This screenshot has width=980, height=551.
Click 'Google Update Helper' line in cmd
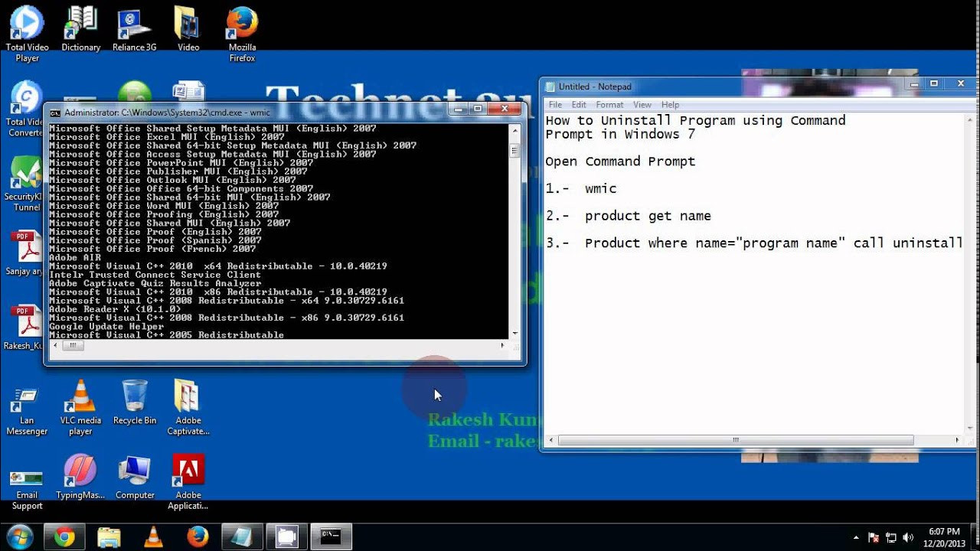tap(106, 327)
